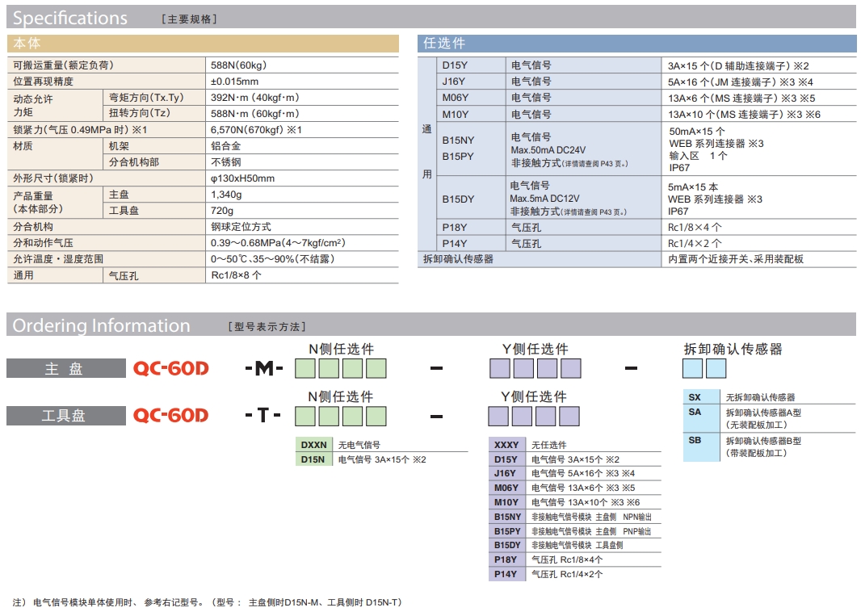Click the "本体" table header
Screen dimensions: 861x616
coord(27,44)
